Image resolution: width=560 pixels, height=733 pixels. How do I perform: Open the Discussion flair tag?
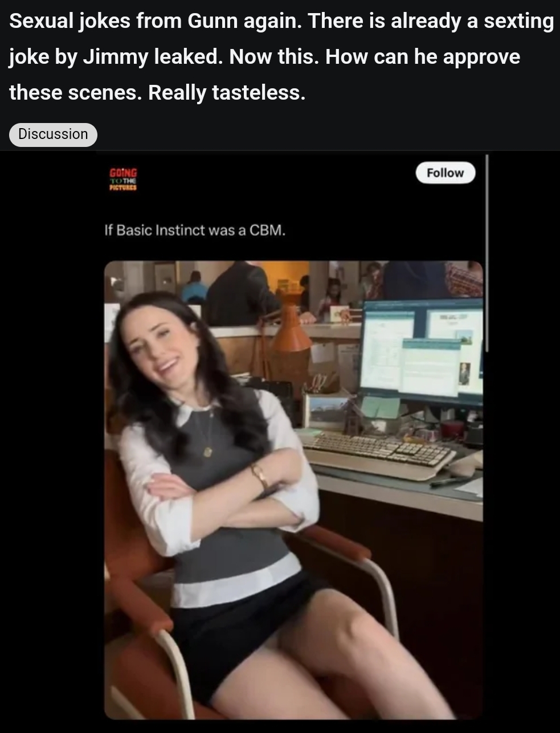pos(53,134)
